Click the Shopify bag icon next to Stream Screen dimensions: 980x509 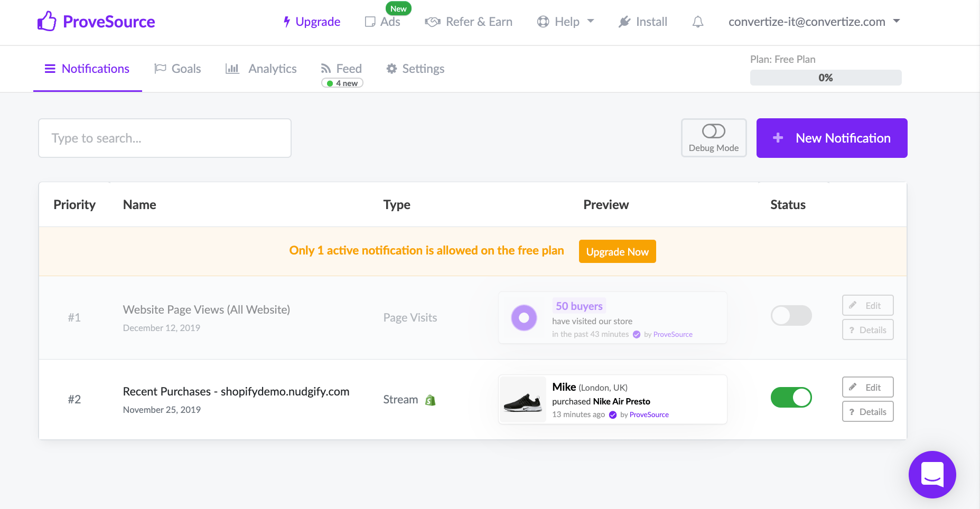431,400
